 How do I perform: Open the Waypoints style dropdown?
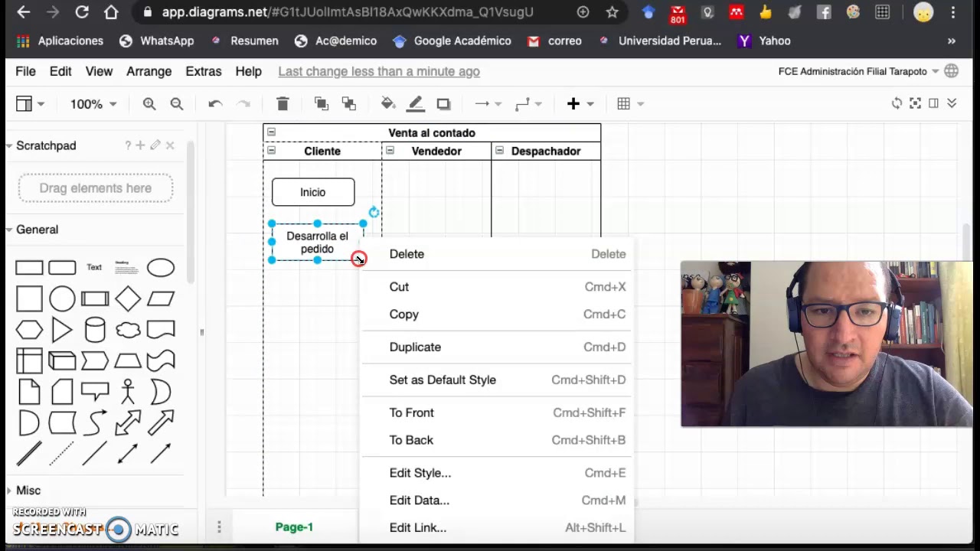[528, 104]
